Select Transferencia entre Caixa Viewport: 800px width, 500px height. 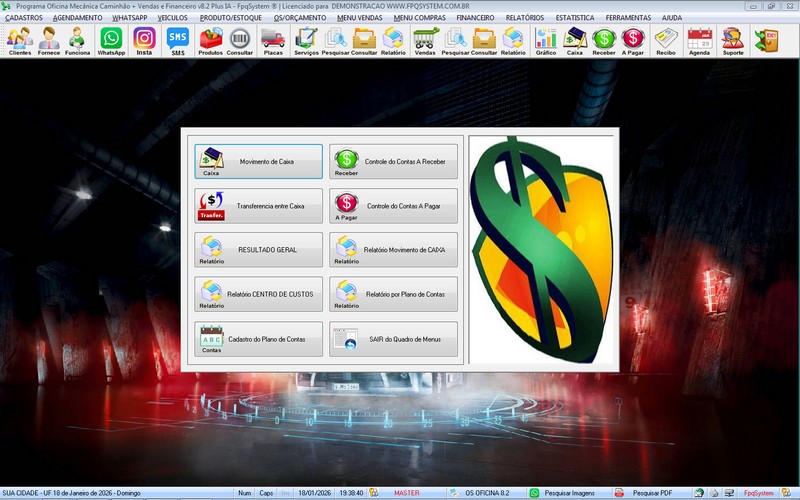[259, 206]
